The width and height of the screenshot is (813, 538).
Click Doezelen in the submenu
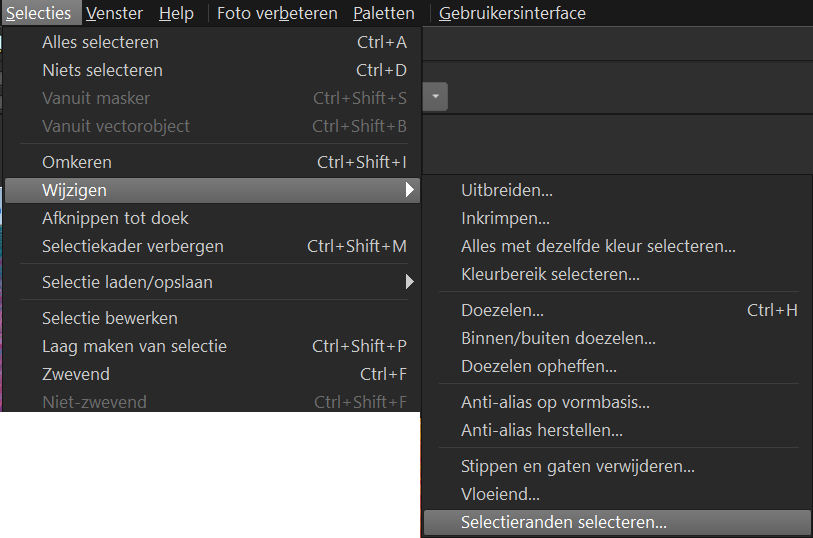(x=617, y=310)
